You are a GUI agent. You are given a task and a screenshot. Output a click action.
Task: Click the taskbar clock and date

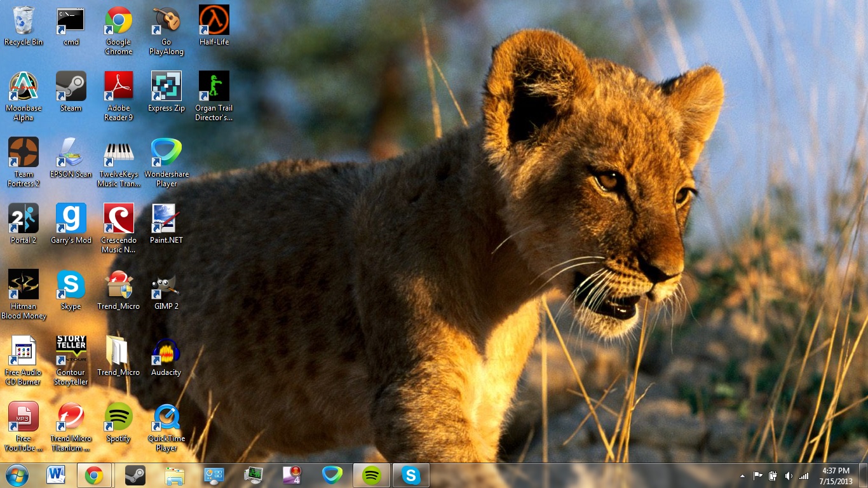(x=836, y=476)
